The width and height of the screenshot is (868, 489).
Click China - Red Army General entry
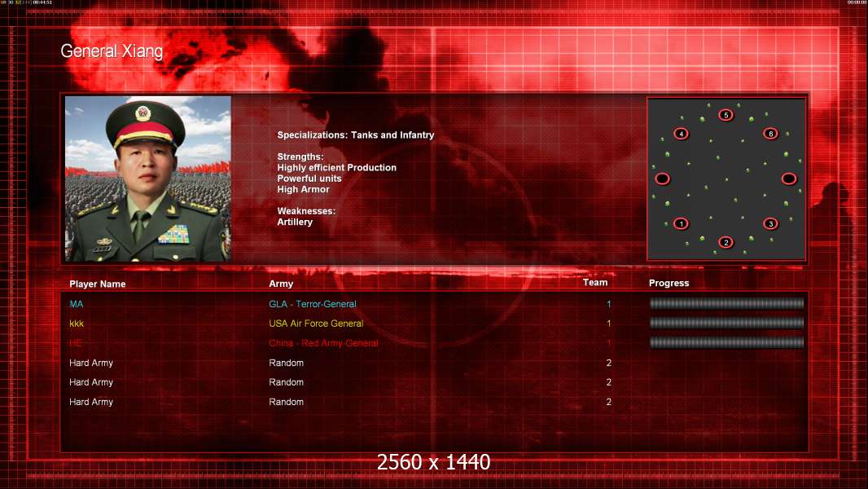click(323, 343)
